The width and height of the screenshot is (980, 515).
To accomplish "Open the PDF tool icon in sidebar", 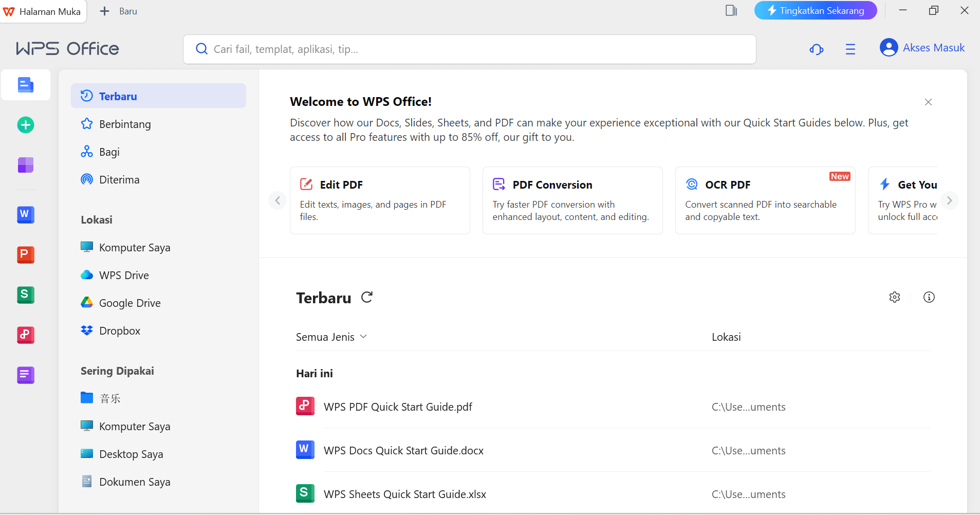I will [x=25, y=335].
